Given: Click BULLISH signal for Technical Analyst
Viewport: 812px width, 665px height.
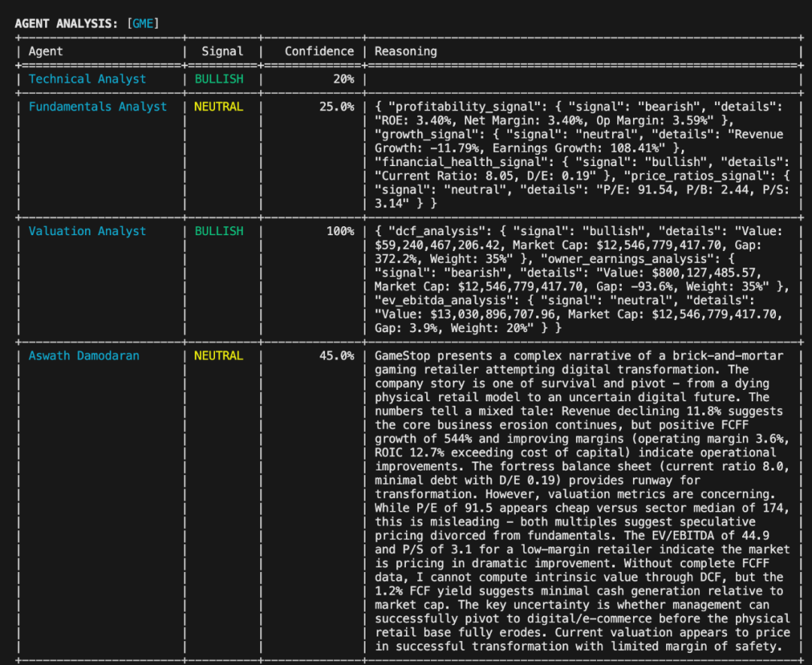Looking at the screenshot, I should coord(219,79).
